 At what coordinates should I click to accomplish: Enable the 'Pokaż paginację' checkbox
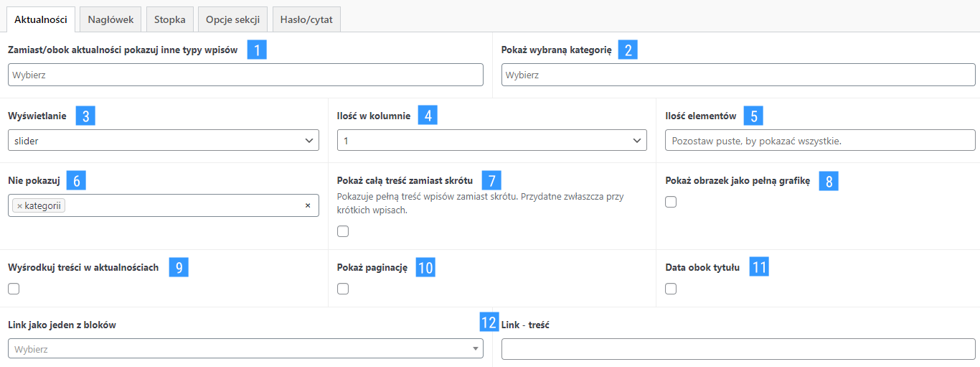343,289
